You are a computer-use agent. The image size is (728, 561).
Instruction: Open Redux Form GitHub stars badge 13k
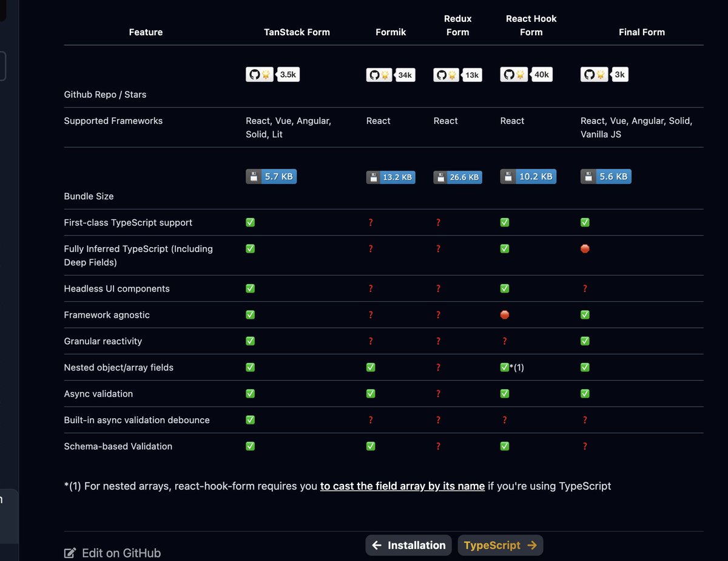[458, 75]
